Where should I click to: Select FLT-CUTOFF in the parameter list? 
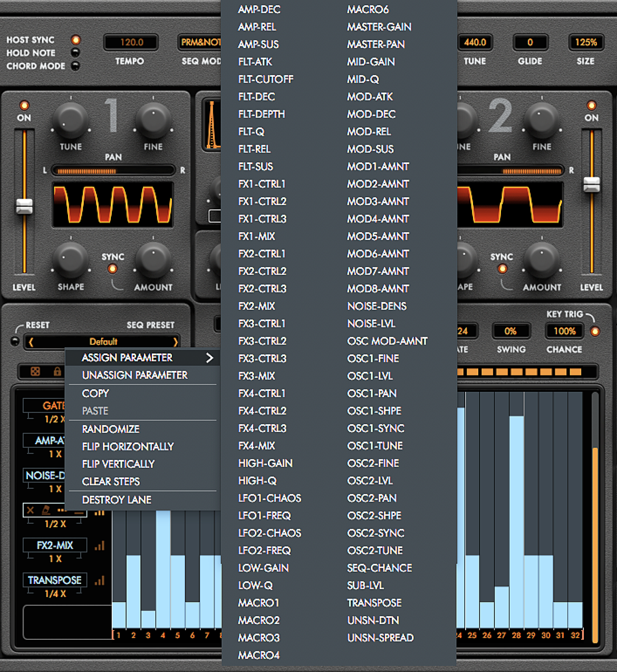pos(266,79)
